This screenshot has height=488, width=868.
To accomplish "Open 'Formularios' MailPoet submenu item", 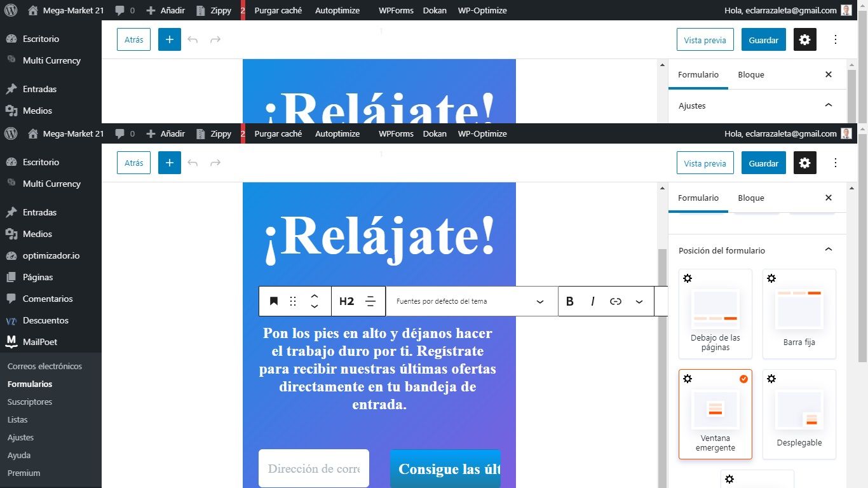I will pyautogui.click(x=30, y=384).
